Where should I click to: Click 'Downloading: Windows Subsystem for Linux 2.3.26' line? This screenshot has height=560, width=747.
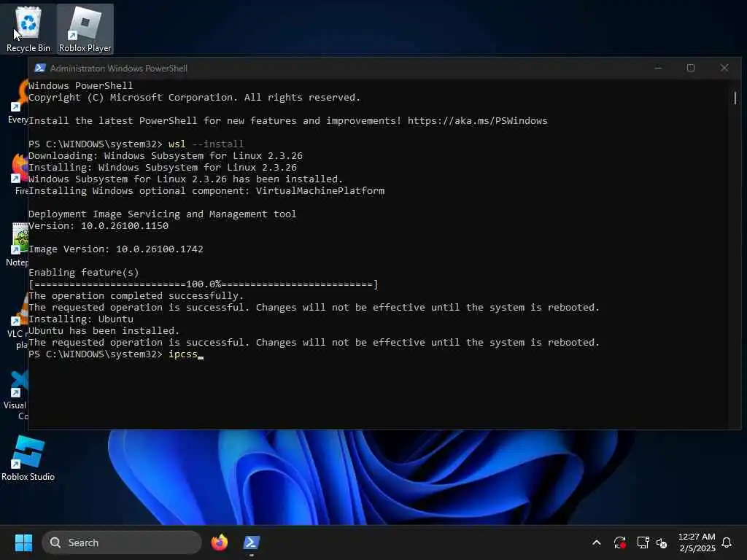pos(166,156)
